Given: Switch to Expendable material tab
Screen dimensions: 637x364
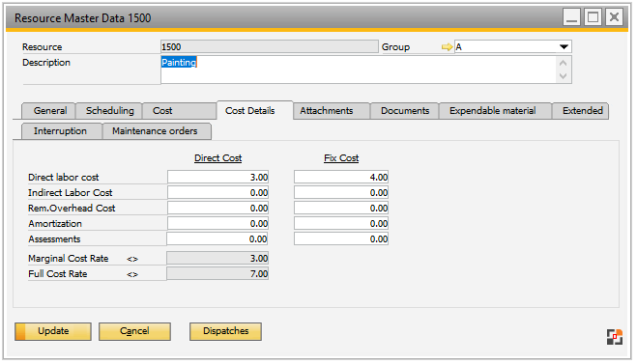Looking at the screenshot, I should click(x=495, y=111).
